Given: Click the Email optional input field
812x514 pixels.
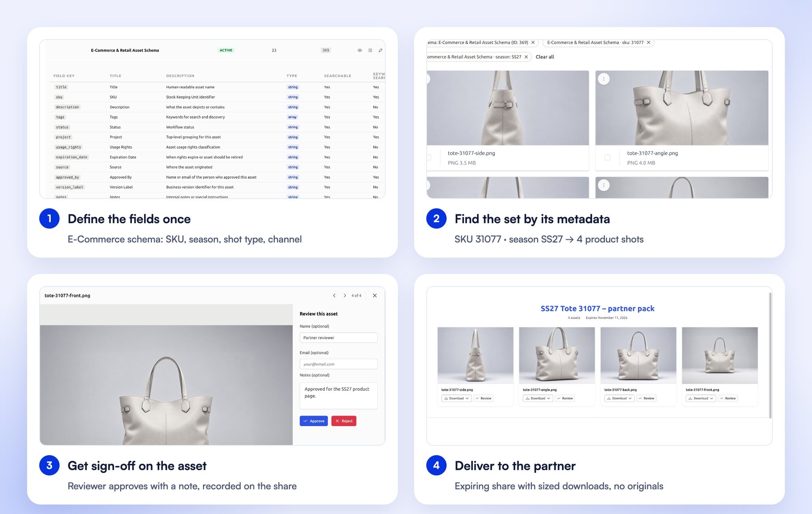Looking at the screenshot, I should 339,364.
